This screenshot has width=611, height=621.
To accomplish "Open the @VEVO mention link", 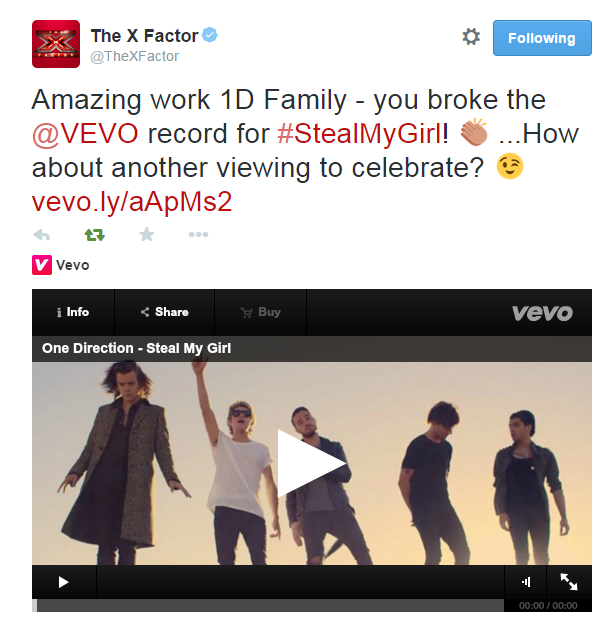I will 85,133.
